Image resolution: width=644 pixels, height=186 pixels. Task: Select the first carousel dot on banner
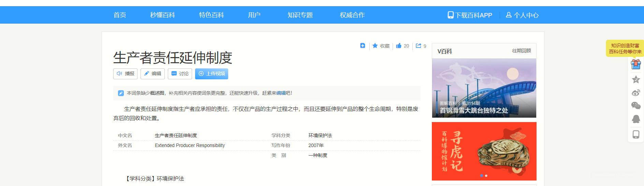[481, 176]
